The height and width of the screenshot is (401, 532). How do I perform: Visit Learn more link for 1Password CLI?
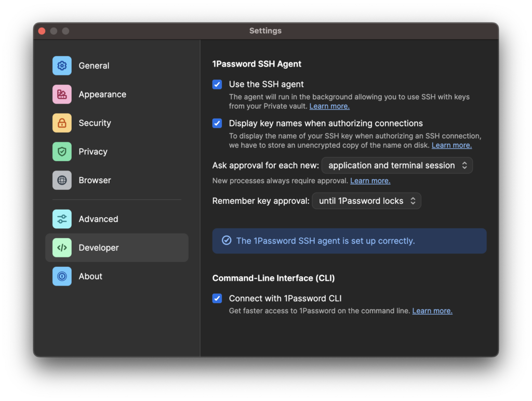(432, 311)
